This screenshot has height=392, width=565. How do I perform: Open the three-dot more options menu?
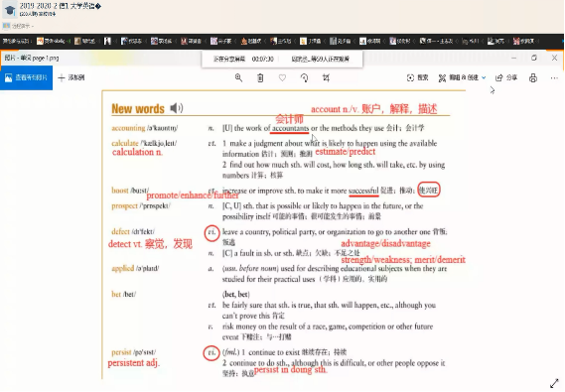pyautogui.click(x=554, y=77)
